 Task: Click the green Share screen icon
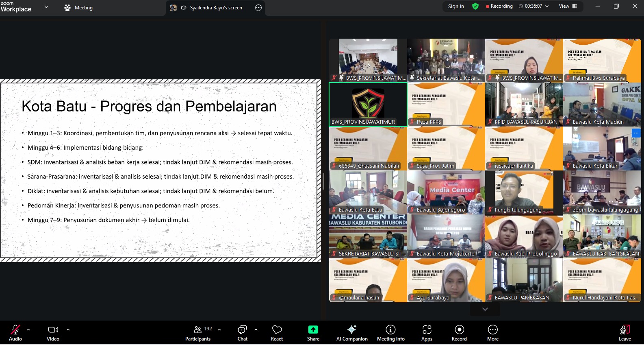(x=313, y=330)
